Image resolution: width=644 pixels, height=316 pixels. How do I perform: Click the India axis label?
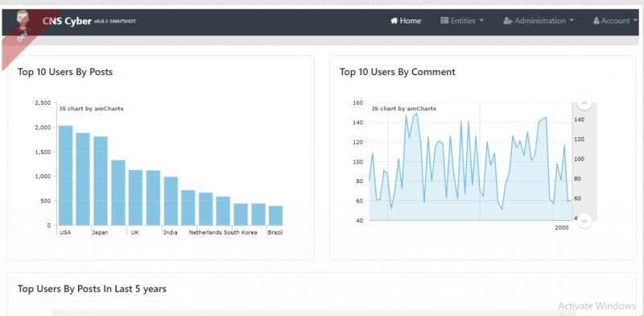[x=171, y=232]
